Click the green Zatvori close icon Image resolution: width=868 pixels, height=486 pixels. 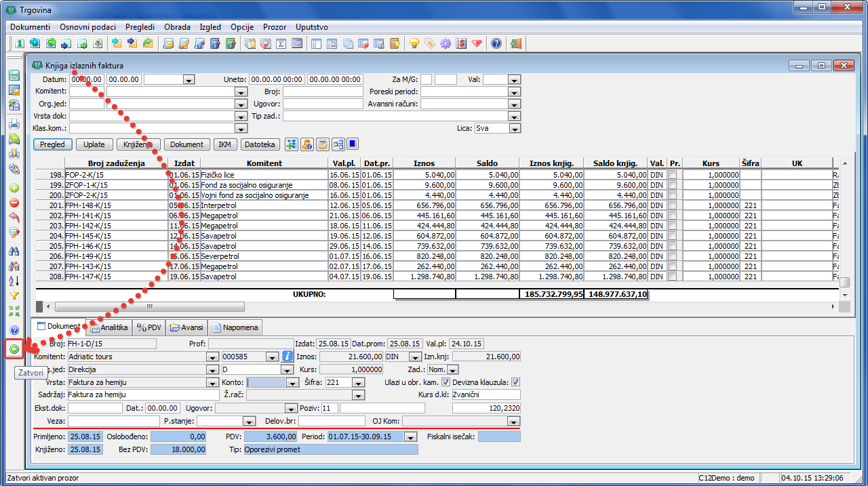(x=14, y=349)
